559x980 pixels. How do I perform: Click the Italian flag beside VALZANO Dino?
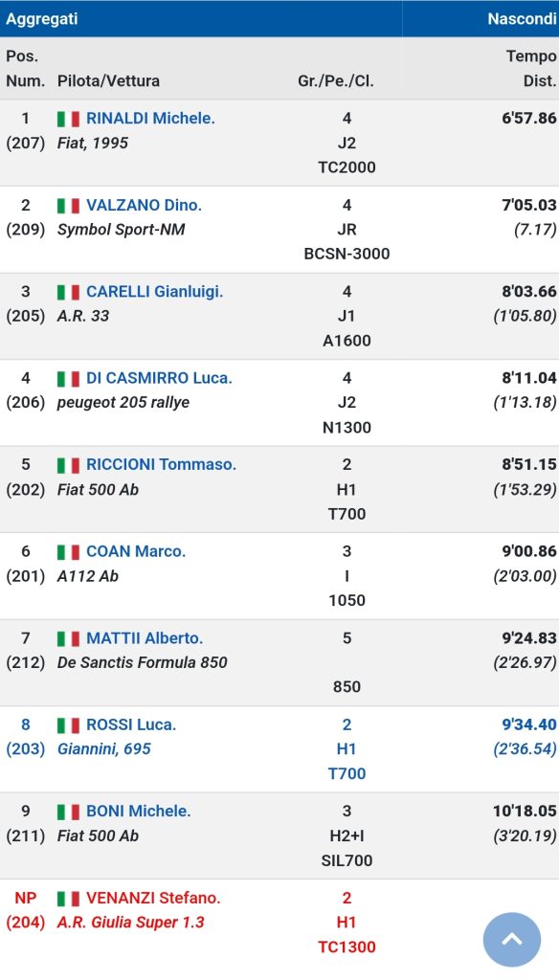pyautogui.click(x=68, y=206)
